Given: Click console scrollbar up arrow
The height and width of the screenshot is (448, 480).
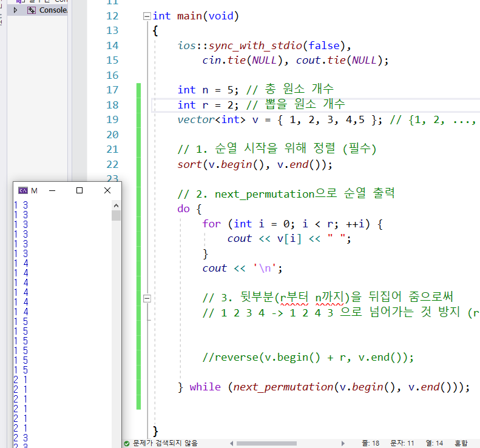Looking at the screenshot, I should 116,206.
